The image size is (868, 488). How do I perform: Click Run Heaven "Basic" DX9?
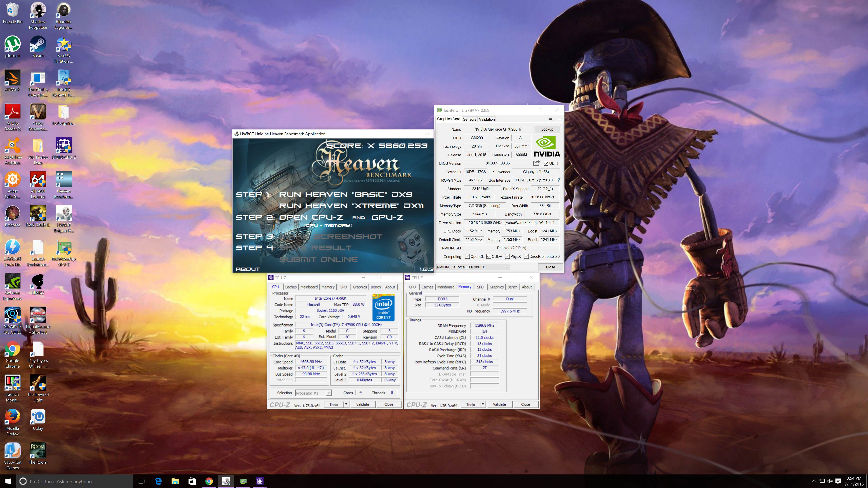click(345, 195)
